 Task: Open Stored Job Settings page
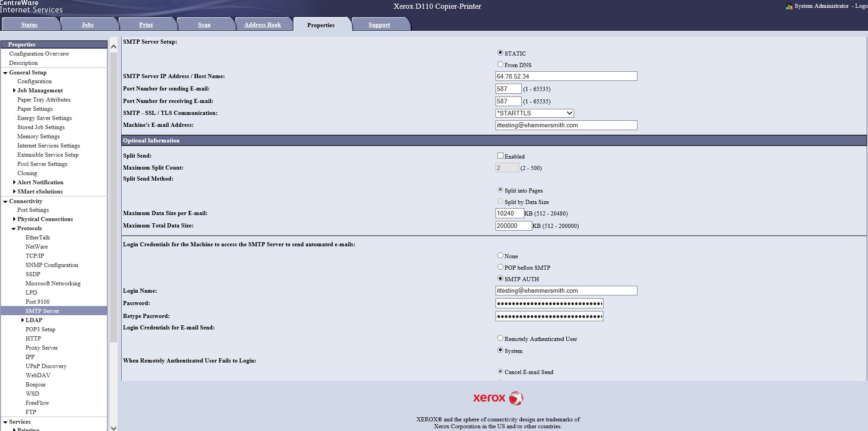[41, 127]
